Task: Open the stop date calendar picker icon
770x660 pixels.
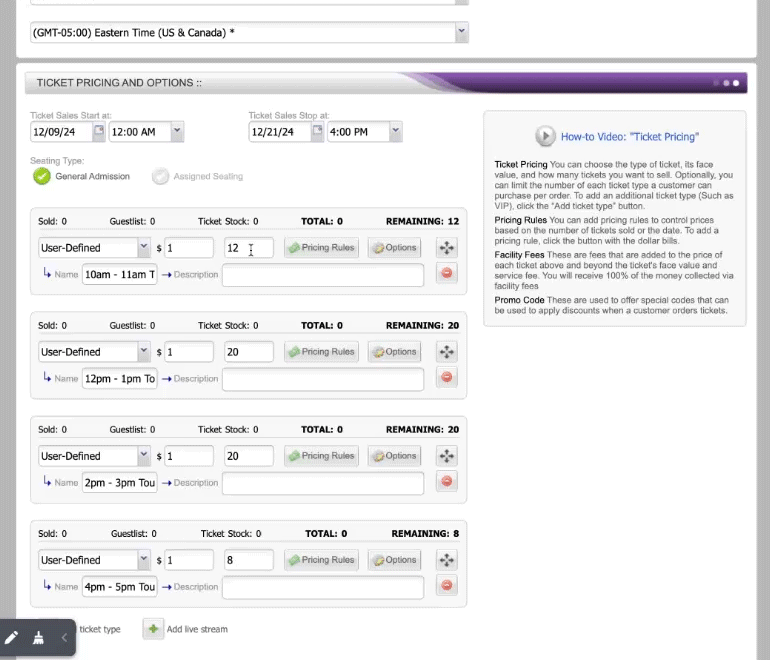Action: [x=318, y=131]
